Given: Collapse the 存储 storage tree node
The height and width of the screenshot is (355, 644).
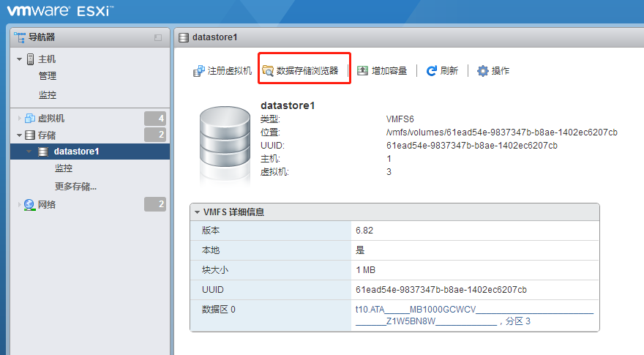Looking at the screenshot, I should pos(19,135).
